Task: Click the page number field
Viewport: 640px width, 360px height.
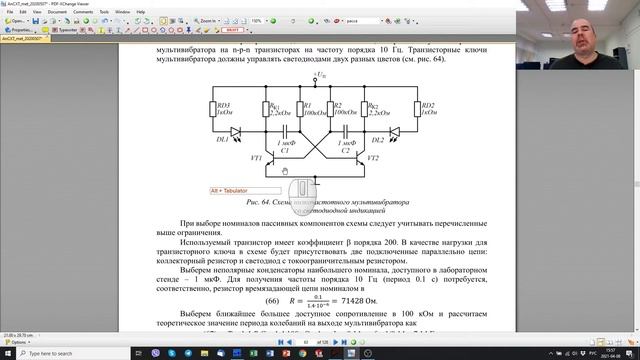Action: (x=306, y=342)
